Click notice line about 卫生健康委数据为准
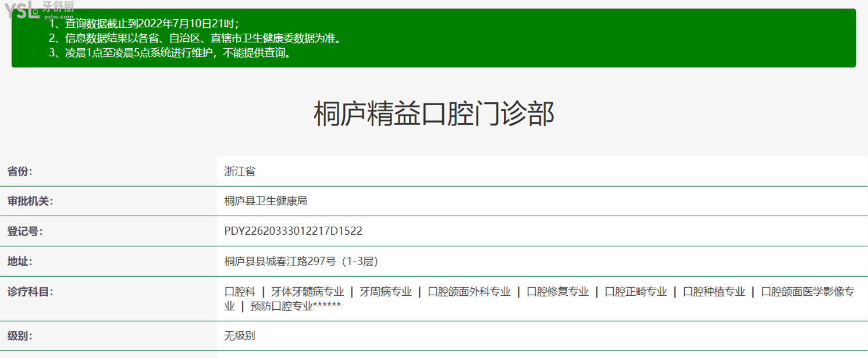Viewport: 868px width, 358px height. (195, 38)
